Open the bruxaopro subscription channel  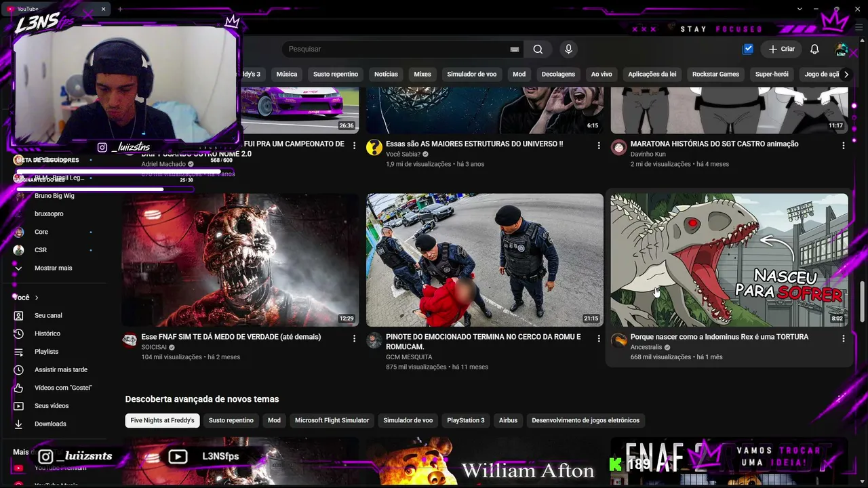49,214
